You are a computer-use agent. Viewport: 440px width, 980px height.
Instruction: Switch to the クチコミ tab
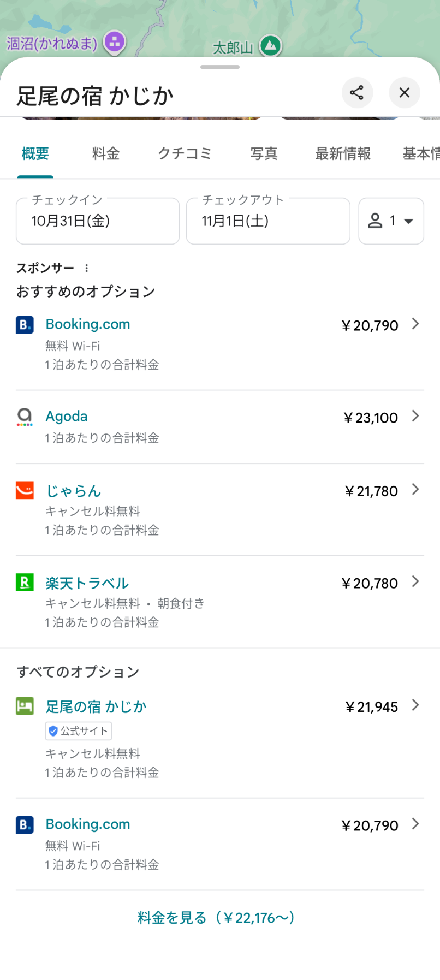coord(185,154)
